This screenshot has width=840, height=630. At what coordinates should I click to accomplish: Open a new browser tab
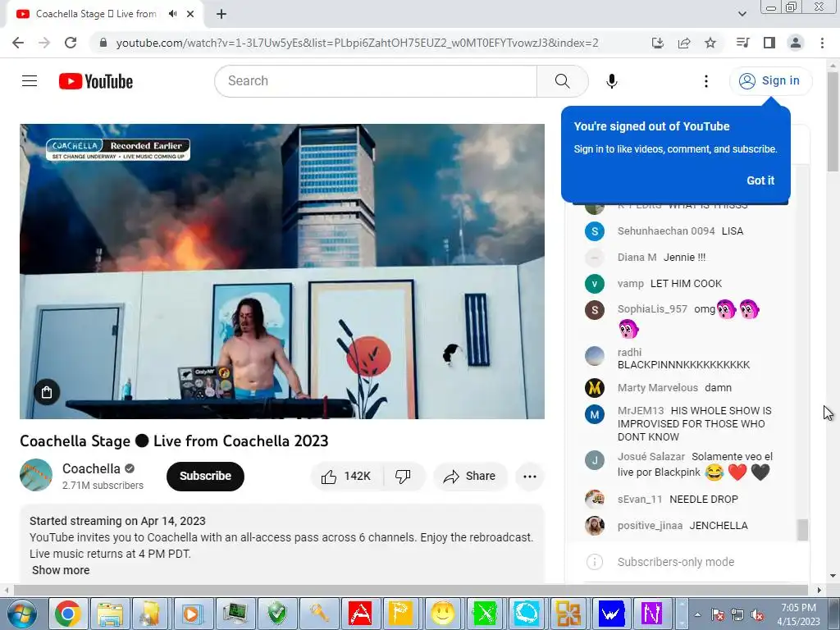[221, 15]
